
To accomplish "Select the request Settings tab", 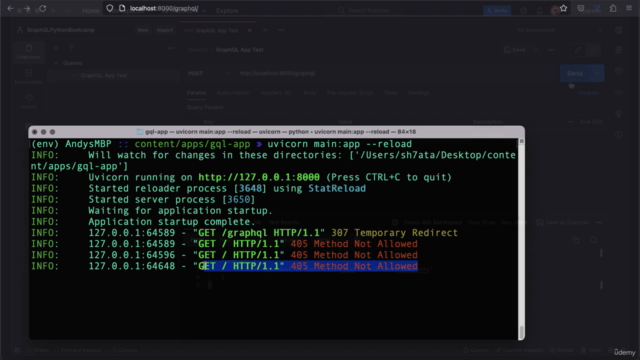I will pyautogui.click(x=418, y=93).
